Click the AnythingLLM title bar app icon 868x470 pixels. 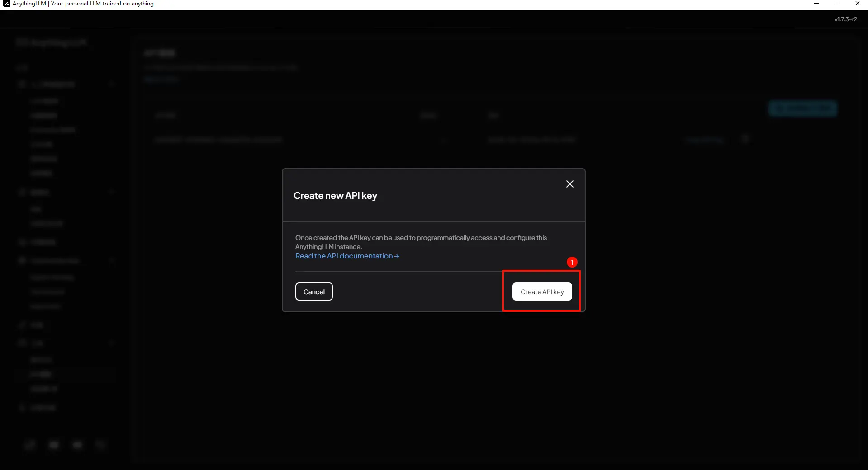6,4
